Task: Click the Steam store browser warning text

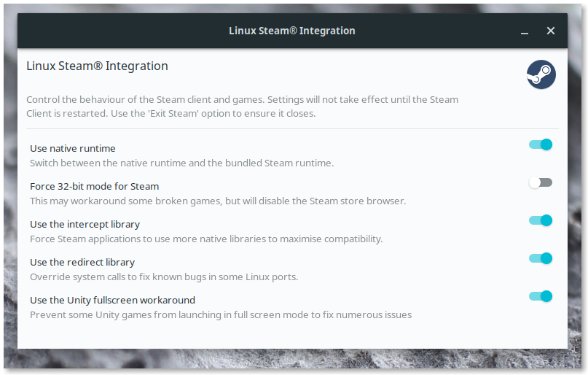Action: pos(218,201)
